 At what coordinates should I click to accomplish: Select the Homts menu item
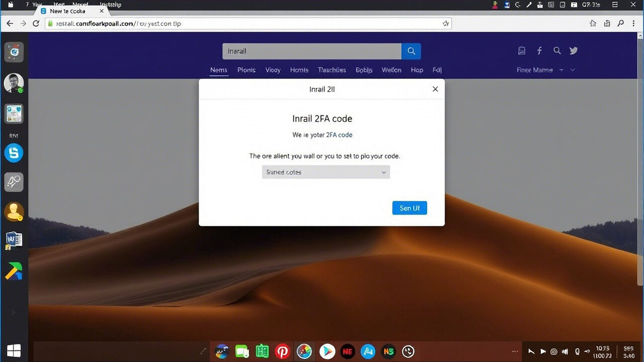(299, 70)
